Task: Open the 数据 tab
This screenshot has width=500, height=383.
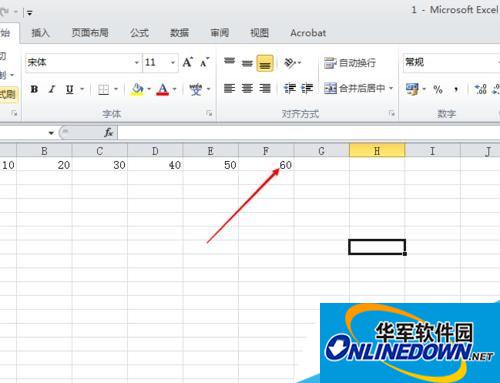Action: [x=179, y=33]
